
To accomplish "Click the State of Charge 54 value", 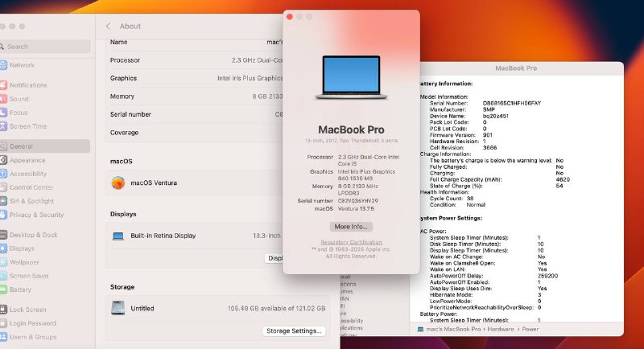I will tap(559, 186).
